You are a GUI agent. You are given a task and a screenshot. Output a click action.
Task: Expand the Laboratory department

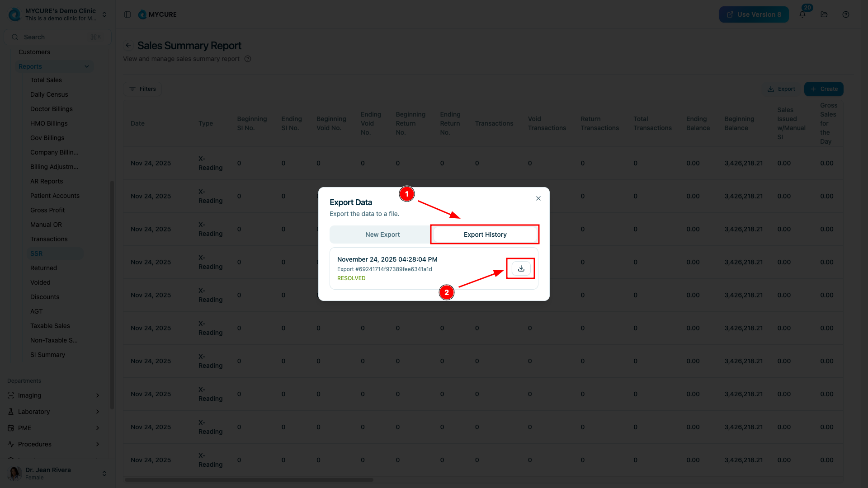pyautogui.click(x=97, y=412)
